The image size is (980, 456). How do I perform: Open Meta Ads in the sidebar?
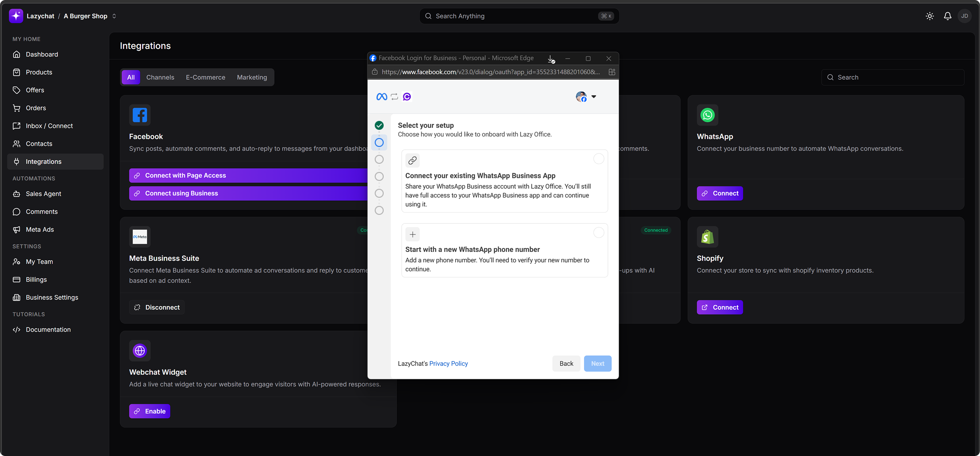tap(40, 230)
